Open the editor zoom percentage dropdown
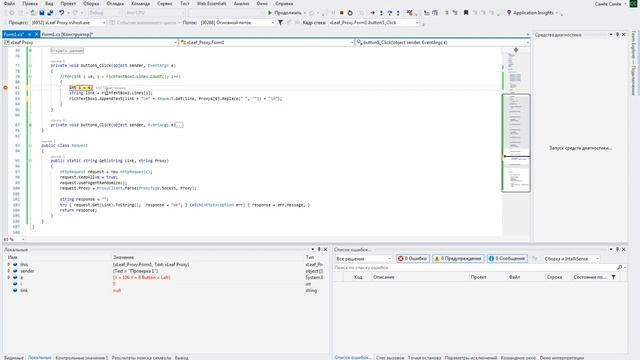 [x=23, y=239]
